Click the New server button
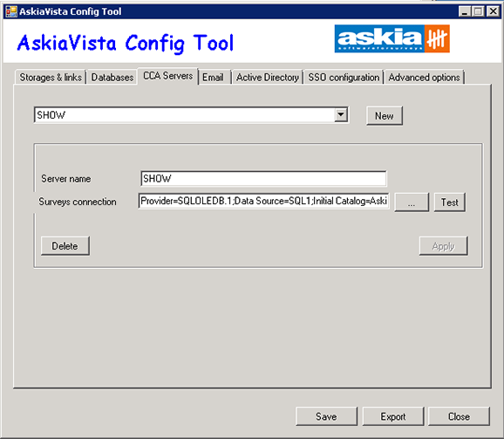 (385, 116)
